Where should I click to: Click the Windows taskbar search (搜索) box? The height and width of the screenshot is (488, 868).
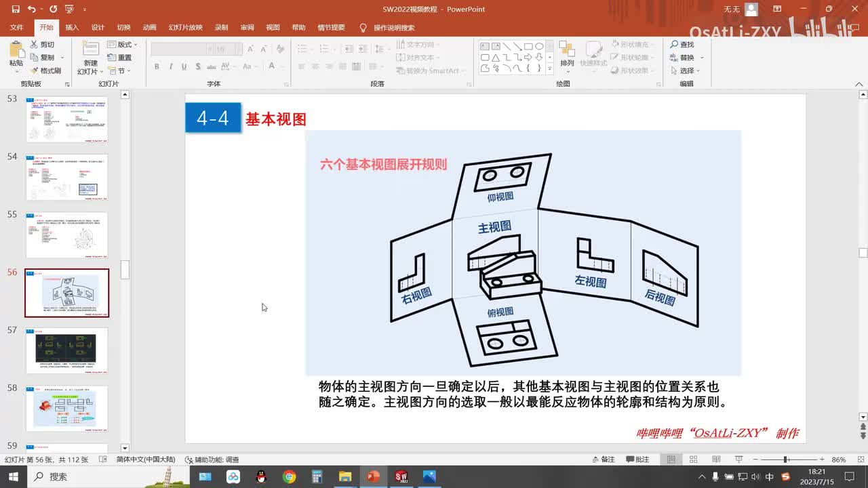(108, 476)
